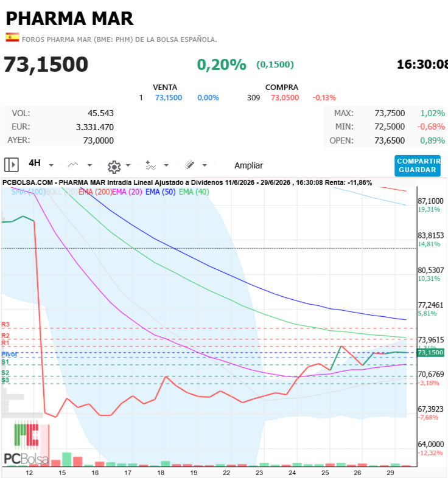Open the Foros Pharma Mar link
Viewport: 448px width, 478px height.
(x=119, y=40)
